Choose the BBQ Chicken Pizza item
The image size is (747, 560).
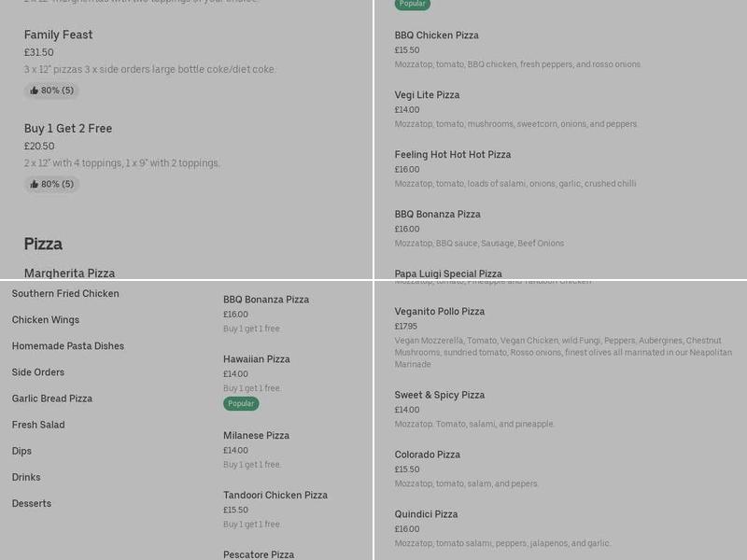coord(437,35)
